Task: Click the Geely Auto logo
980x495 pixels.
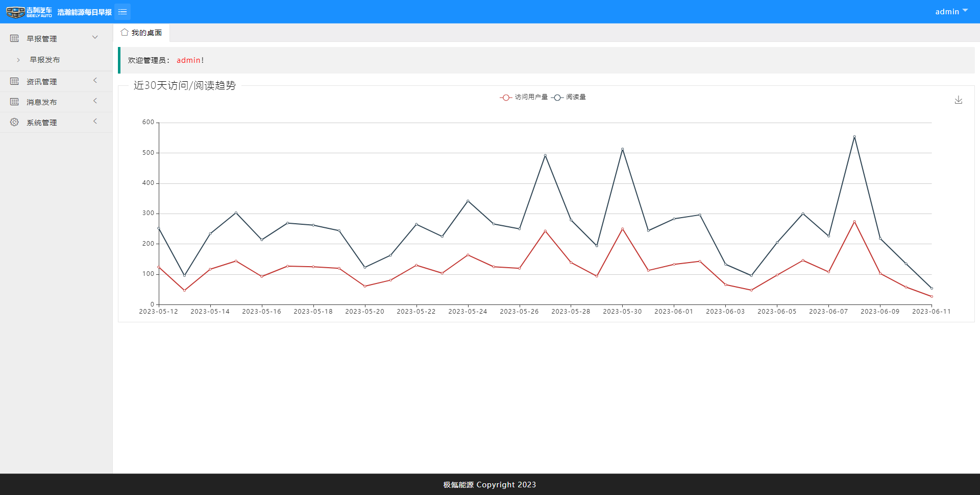Action: tap(29, 12)
